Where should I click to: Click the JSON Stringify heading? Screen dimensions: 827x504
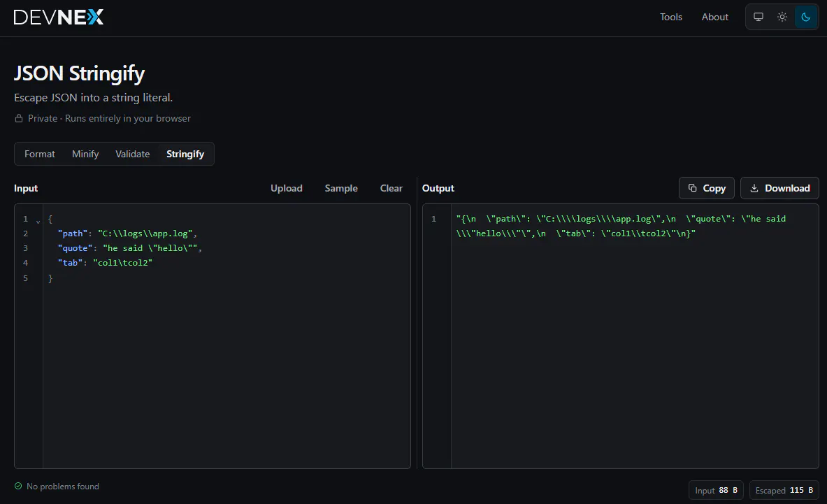point(79,73)
